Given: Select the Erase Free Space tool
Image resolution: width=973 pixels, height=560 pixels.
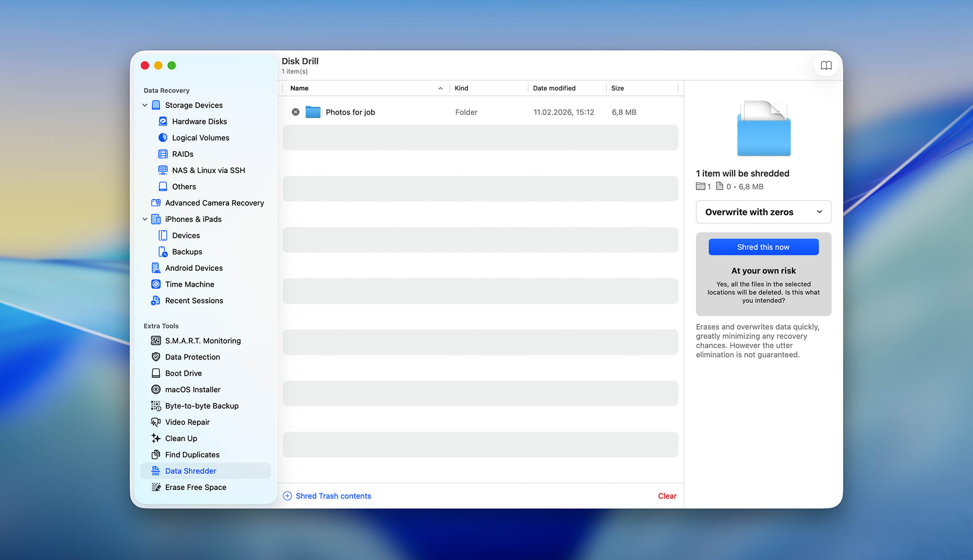Looking at the screenshot, I should coord(195,487).
